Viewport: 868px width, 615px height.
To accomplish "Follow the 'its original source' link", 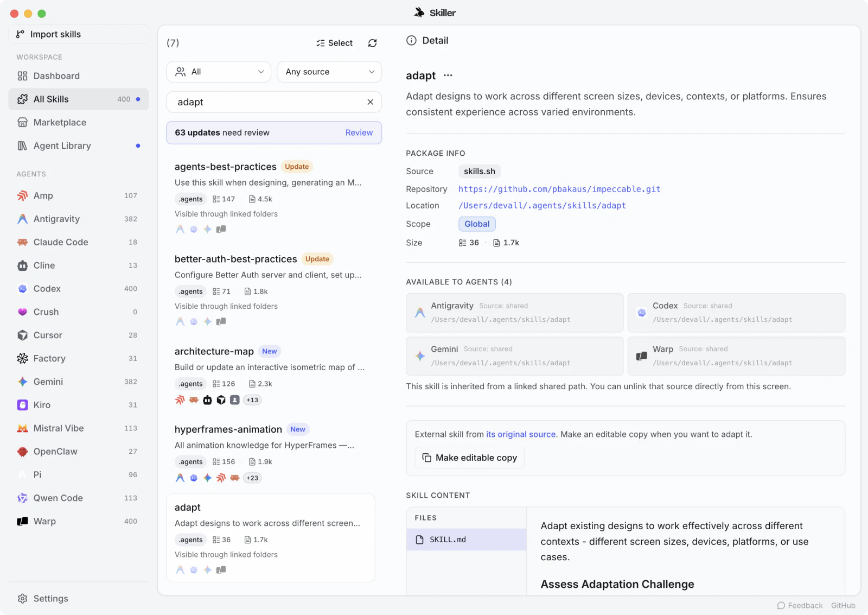I will pyautogui.click(x=521, y=434).
